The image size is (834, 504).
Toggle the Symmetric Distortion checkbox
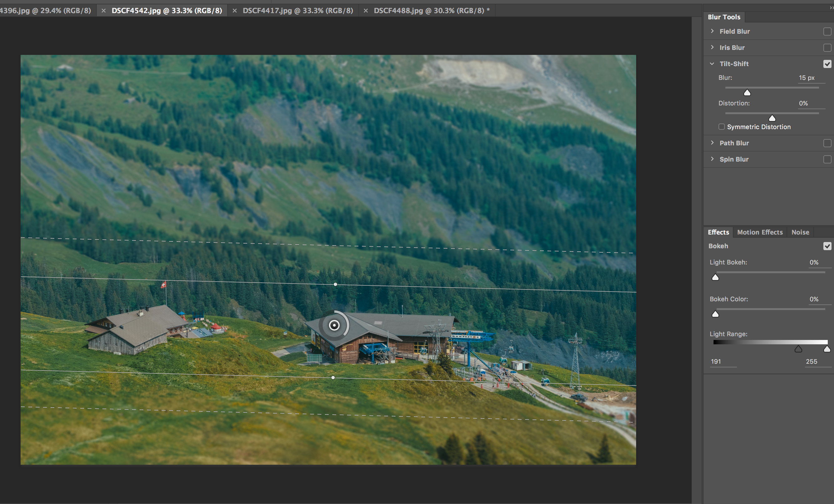tap(721, 127)
